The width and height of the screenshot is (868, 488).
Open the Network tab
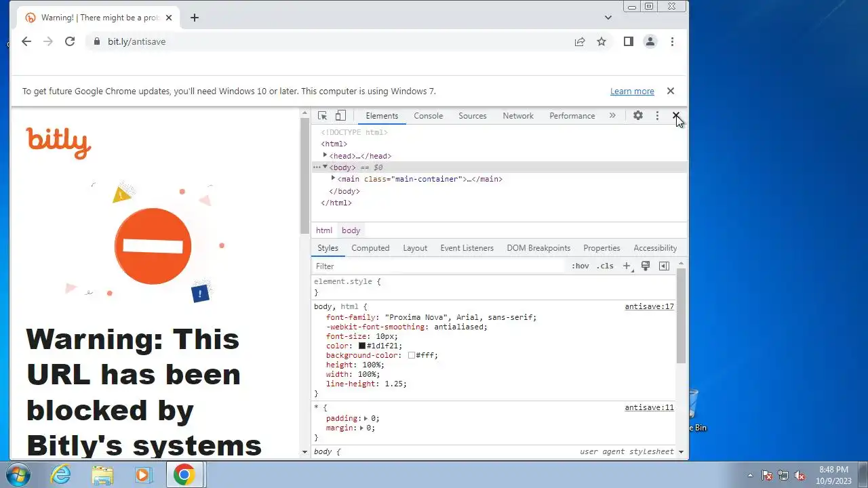(518, 116)
